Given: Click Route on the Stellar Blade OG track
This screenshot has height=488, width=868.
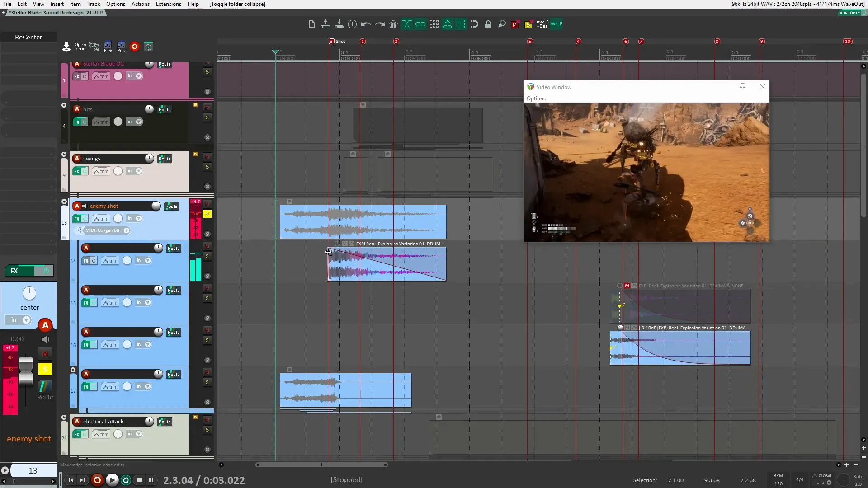Looking at the screenshot, I should point(165,64).
